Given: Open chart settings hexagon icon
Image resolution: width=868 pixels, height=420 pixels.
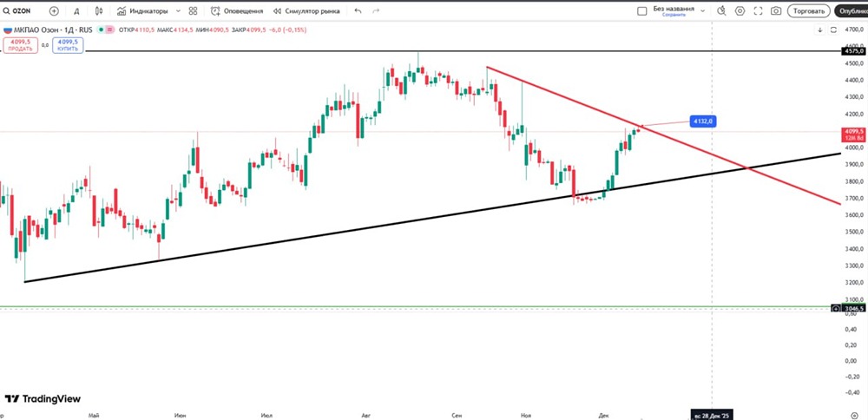Looking at the screenshot, I should pyautogui.click(x=740, y=10).
